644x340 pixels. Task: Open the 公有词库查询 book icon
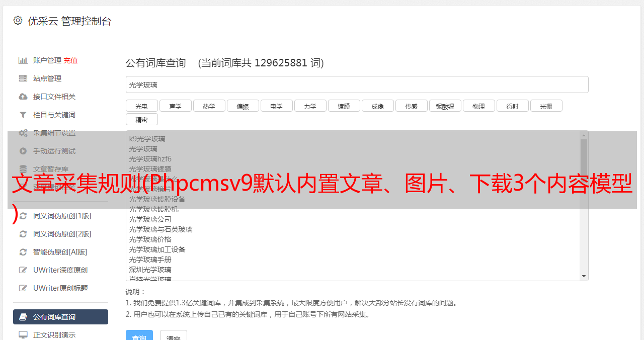(x=23, y=317)
